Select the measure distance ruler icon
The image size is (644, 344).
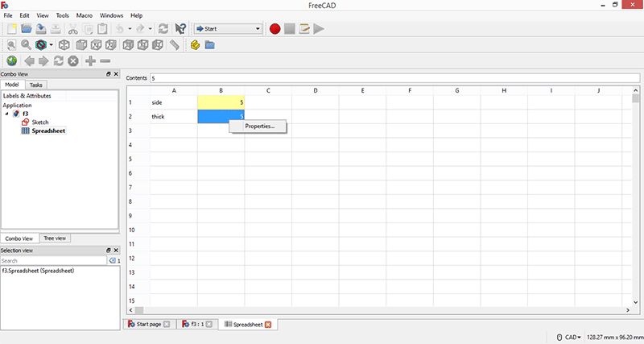click(x=175, y=45)
